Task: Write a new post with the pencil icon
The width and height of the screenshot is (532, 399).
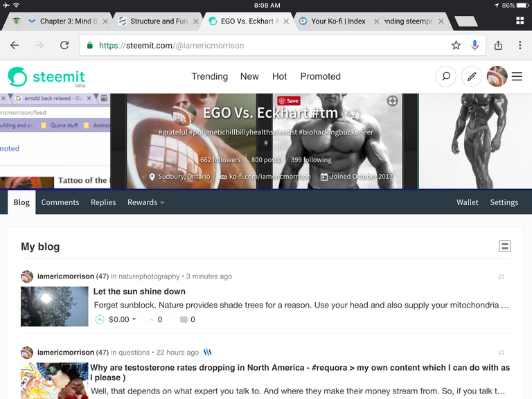Action: tap(472, 76)
